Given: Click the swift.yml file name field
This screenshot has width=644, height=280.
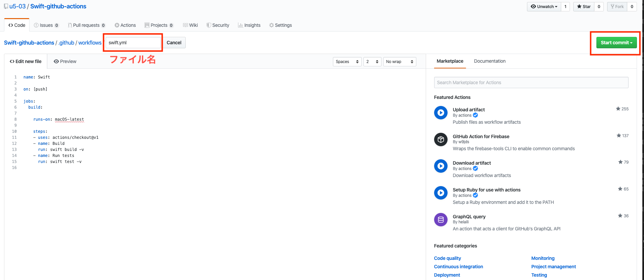Looking at the screenshot, I should click(133, 43).
